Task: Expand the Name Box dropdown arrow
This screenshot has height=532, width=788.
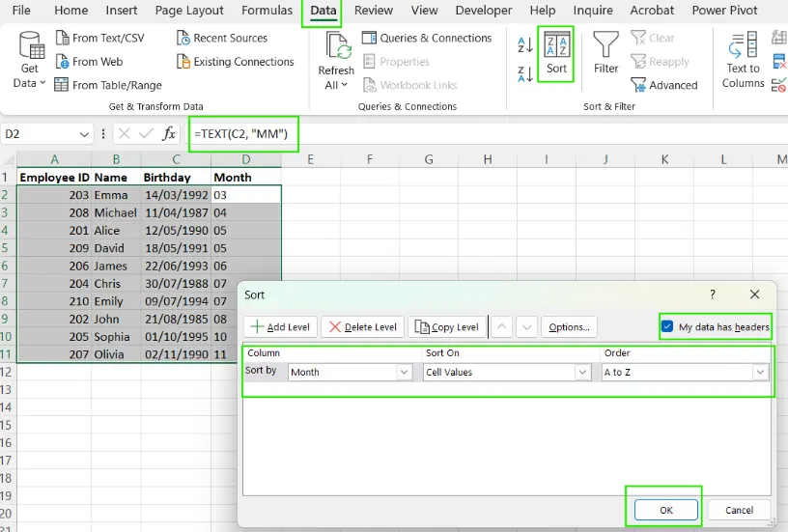Action: pos(86,134)
